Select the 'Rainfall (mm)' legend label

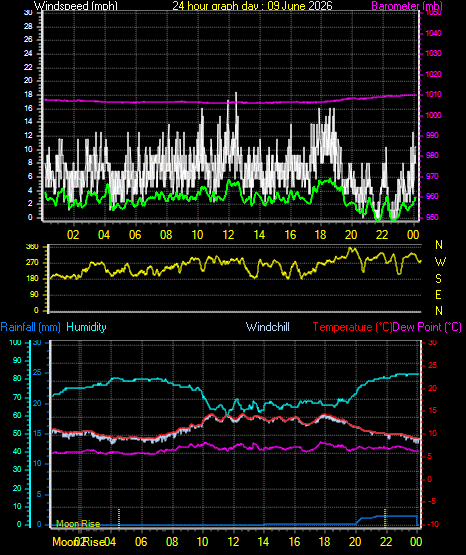[x=30, y=327]
